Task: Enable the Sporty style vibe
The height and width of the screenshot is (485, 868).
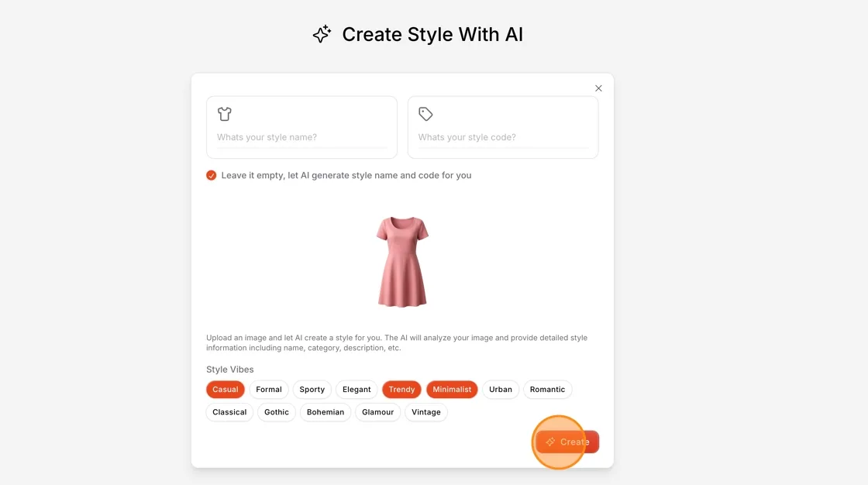Action: point(312,389)
